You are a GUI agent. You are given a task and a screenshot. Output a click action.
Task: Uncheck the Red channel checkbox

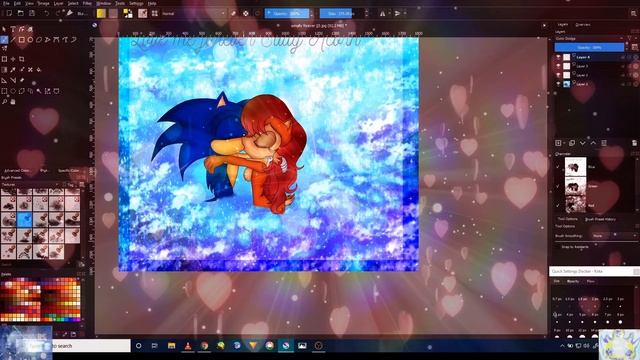point(558,206)
